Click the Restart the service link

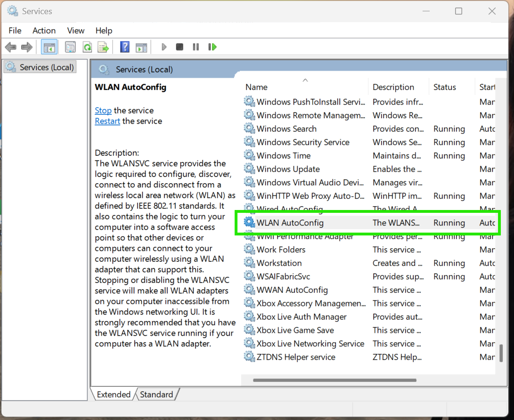(x=107, y=121)
